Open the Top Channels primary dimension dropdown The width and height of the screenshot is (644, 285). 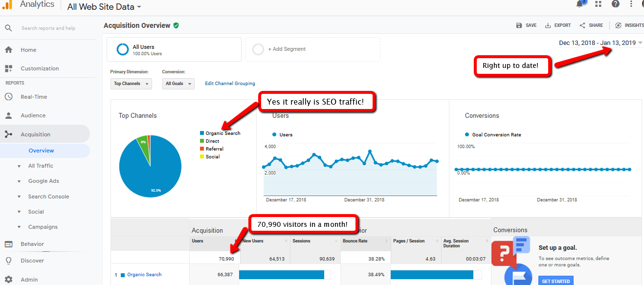tap(131, 84)
